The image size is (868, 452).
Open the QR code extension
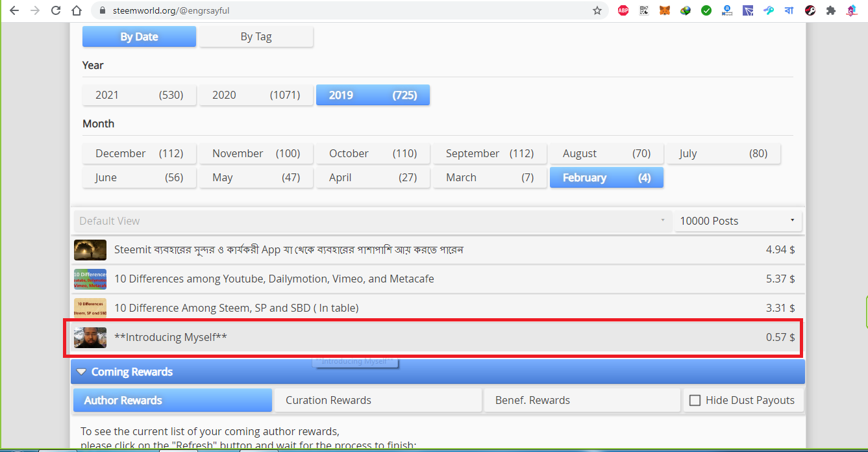pyautogui.click(x=644, y=10)
